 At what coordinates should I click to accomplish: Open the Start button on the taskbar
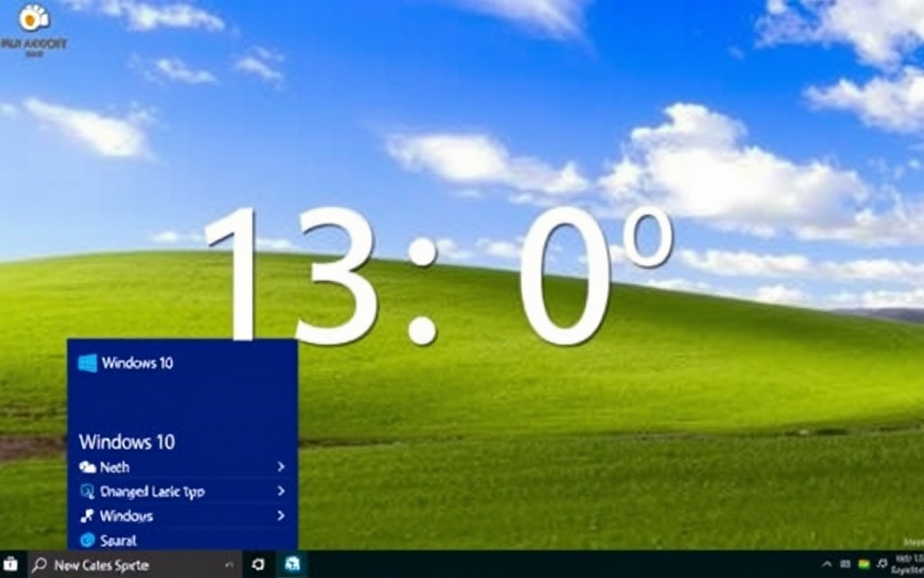click(x=10, y=564)
